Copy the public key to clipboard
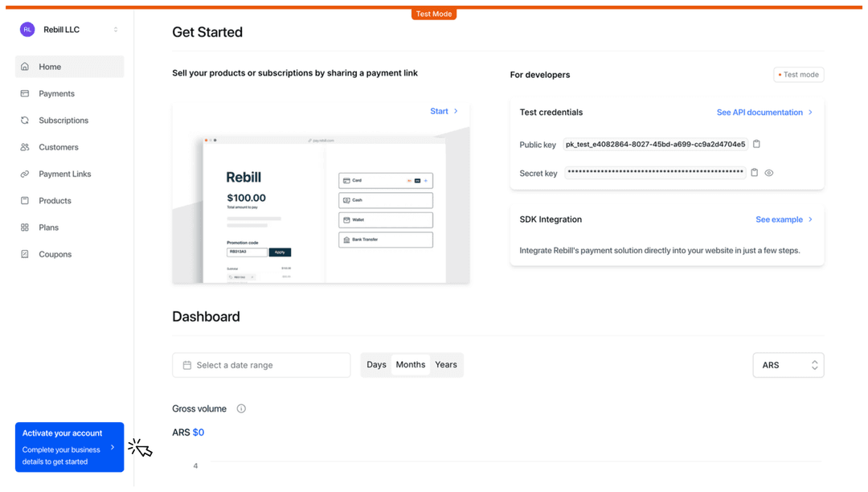 755,144
